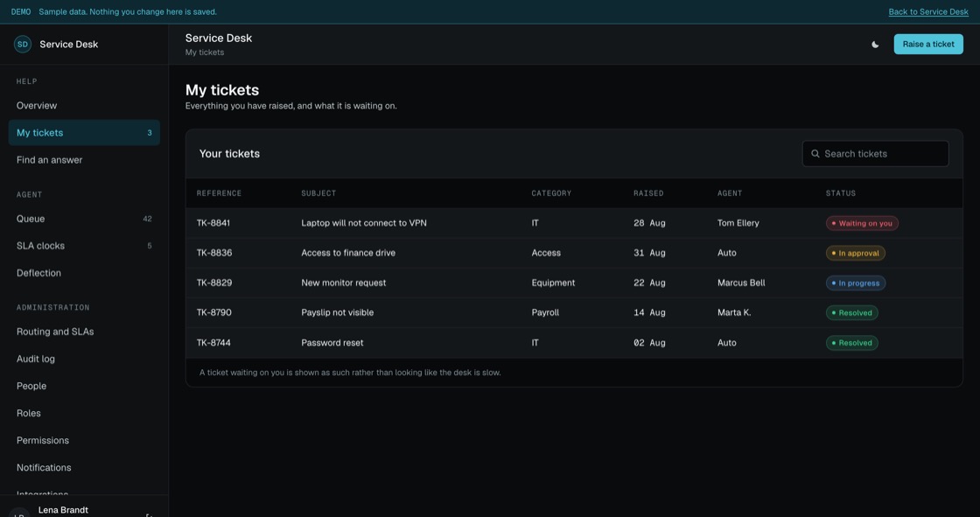Click agent Tom Ellery
Image resolution: width=980 pixels, height=517 pixels.
[x=738, y=223]
